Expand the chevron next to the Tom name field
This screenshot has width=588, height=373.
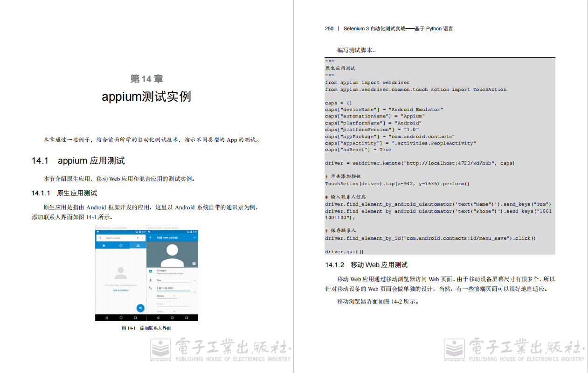coord(194,280)
